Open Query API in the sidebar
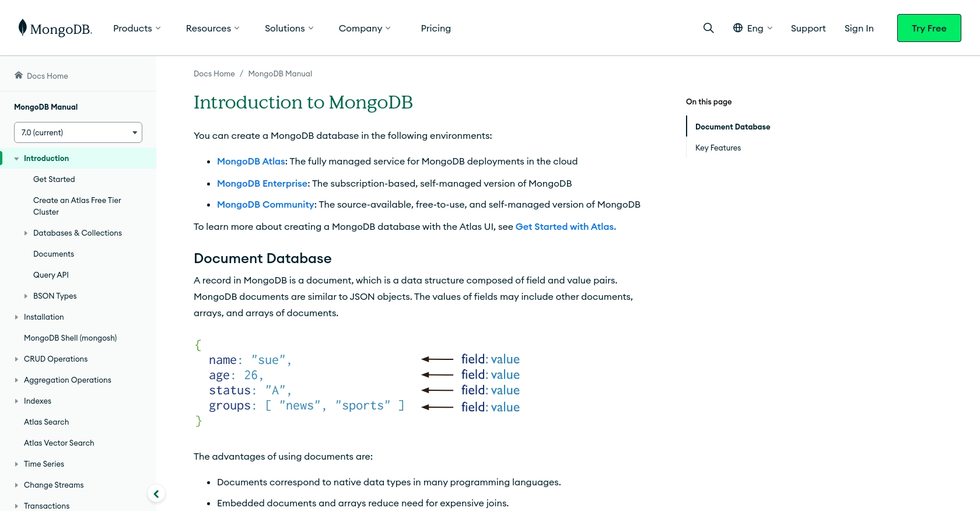Viewport: 980px width, 511px height. coord(51,275)
